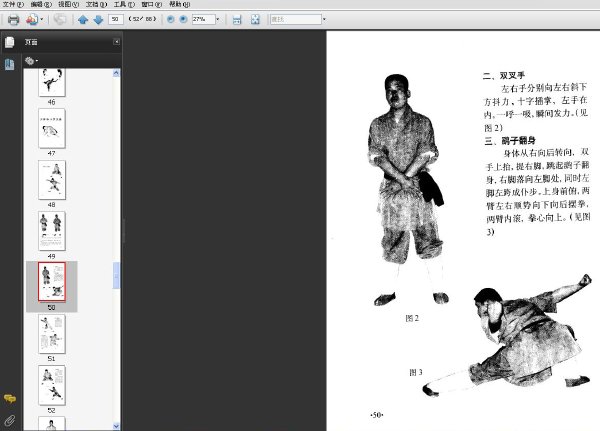Click the fit one full page icon
Viewport: 600px width, 431px height.
(x=255, y=20)
